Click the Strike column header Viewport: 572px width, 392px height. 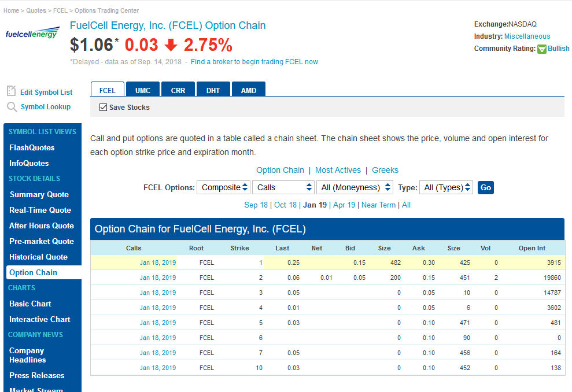coord(239,248)
